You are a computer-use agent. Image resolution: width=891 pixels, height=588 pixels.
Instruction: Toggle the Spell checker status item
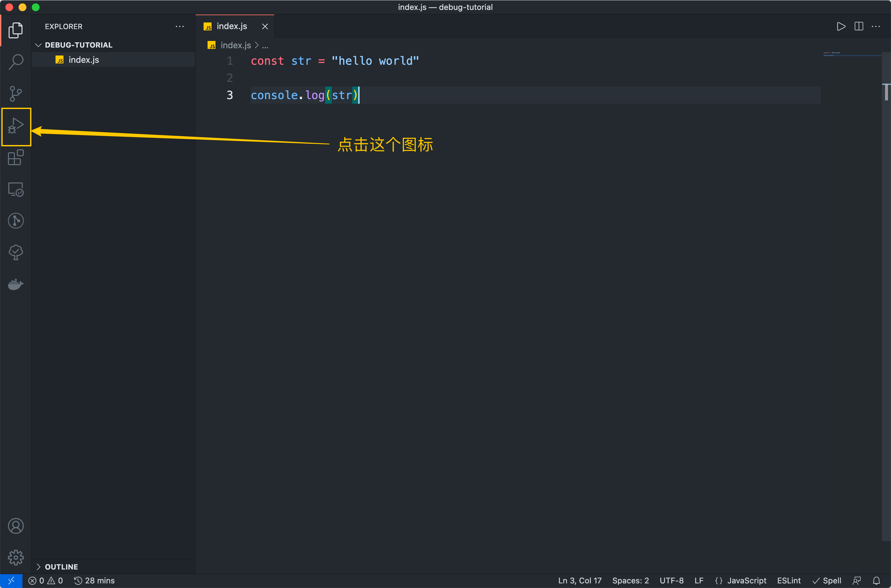pos(827,580)
